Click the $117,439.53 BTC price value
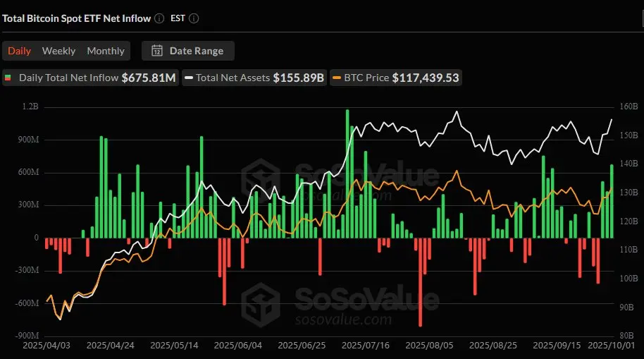The height and width of the screenshot is (359, 644). pyautogui.click(x=426, y=78)
